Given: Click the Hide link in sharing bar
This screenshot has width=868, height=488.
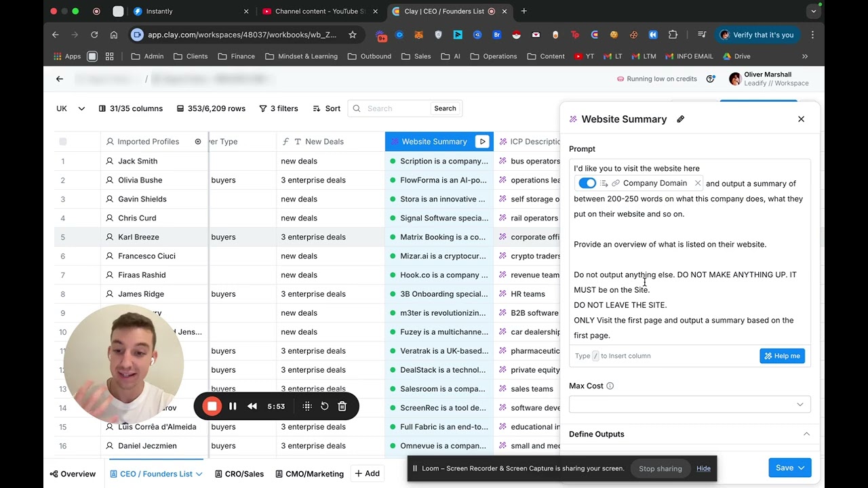Looking at the screenshot, I should click(703, 468).
